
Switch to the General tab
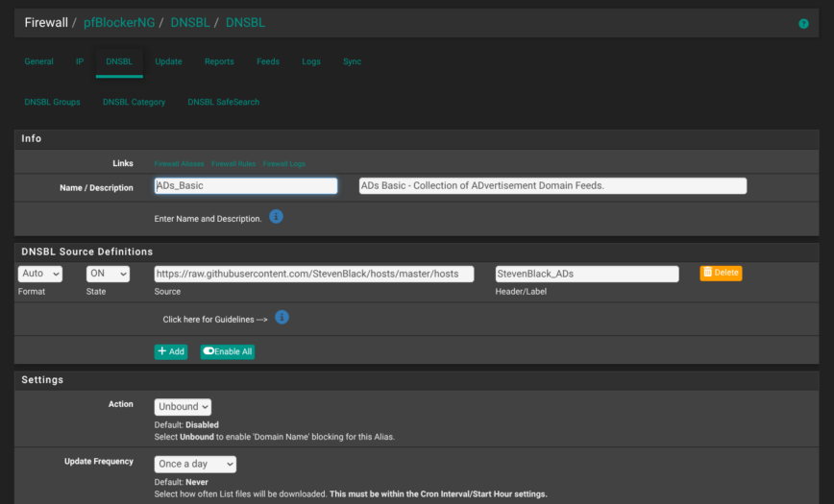tap(38, 61)
